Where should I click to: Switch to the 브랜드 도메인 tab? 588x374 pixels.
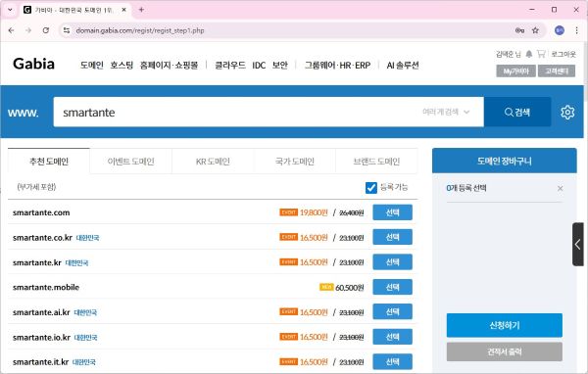(376, 162)
